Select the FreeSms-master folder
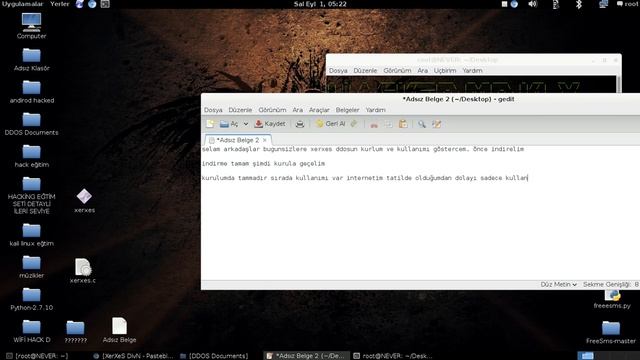Viewport: 640px width, 360px height. click(x=611, y=332)
